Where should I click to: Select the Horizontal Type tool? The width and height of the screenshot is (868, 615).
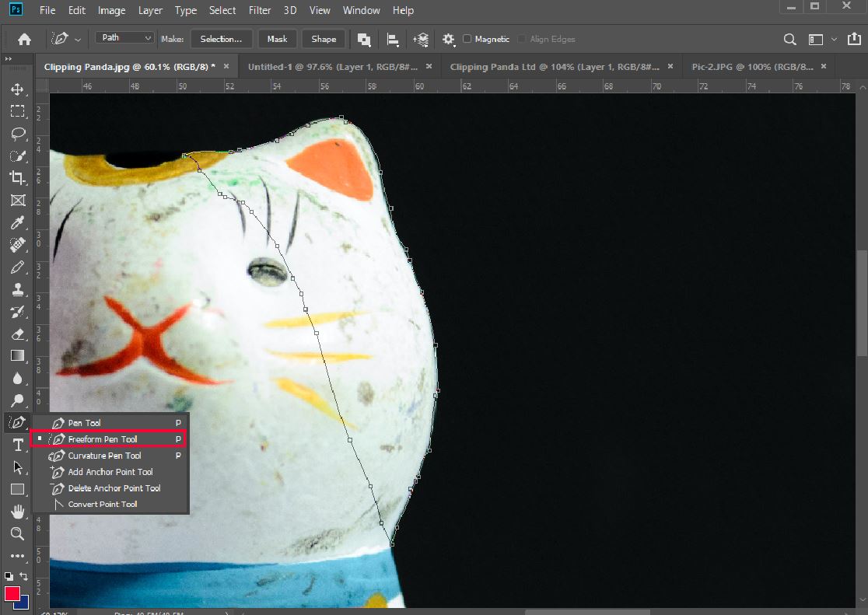(x=17, y=445)
